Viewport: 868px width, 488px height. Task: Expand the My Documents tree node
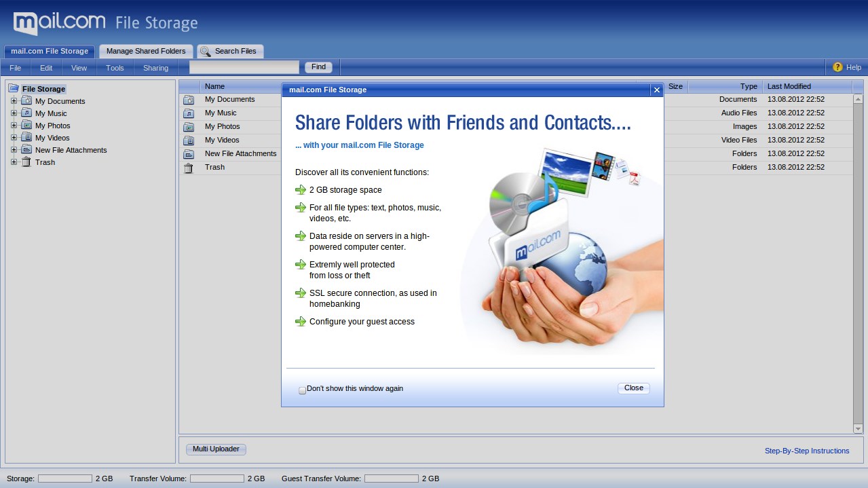[x=14, y=101]
